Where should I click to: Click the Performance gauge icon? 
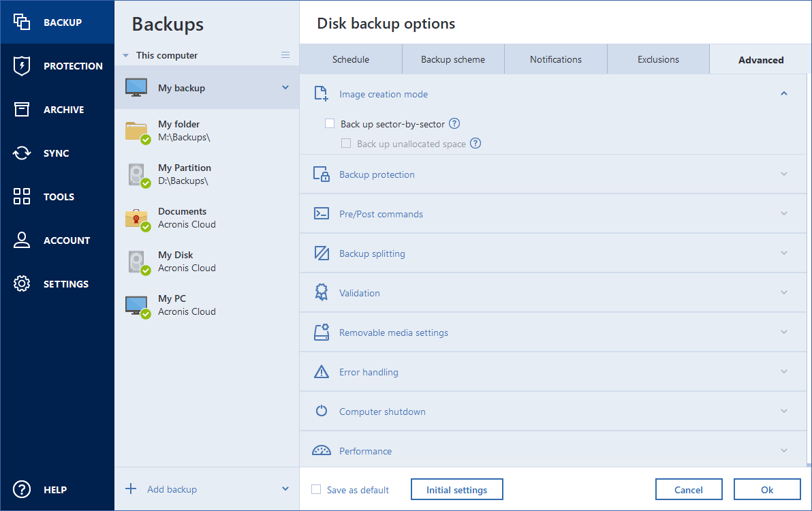[x=321, y=450]
